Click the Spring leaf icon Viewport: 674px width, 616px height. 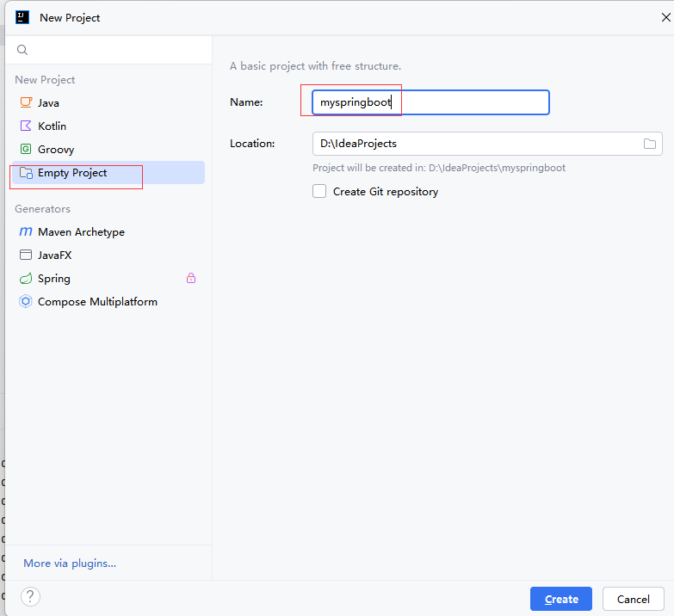26,279
